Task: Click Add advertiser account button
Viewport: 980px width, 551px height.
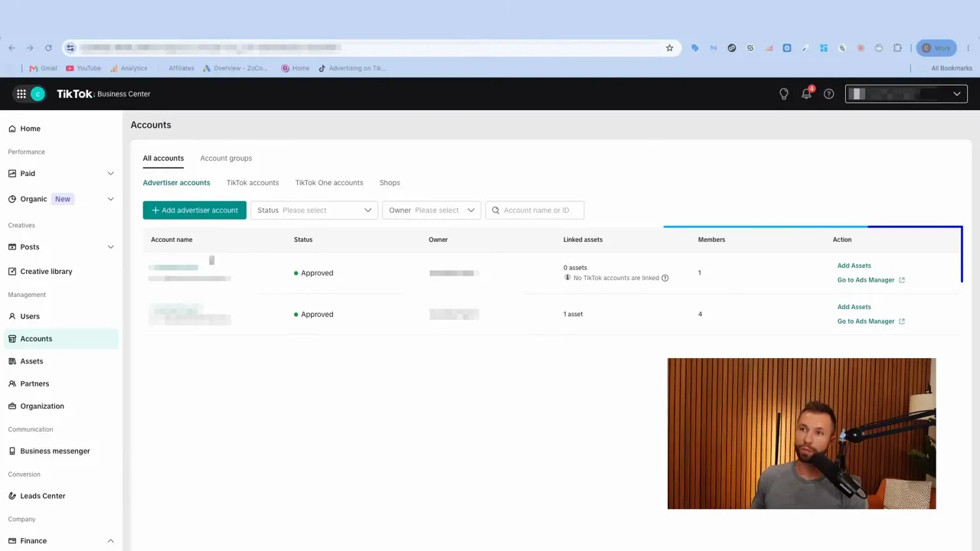Action: pyautogui.click(x=194, y=210)
